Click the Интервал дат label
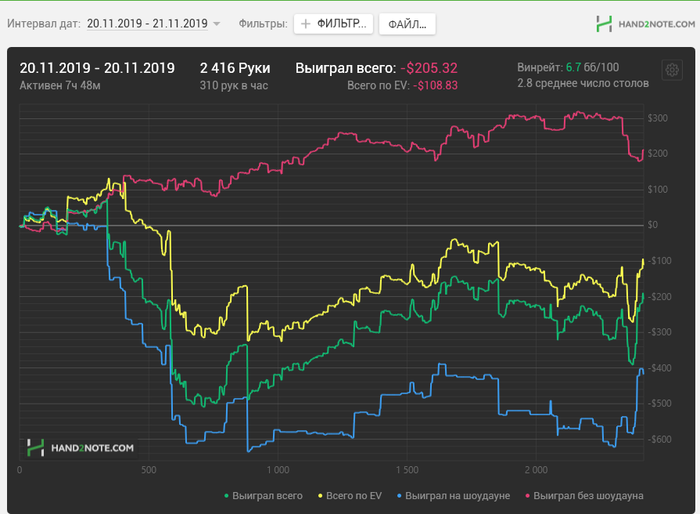The image size is (700, 514). point(44,24)
